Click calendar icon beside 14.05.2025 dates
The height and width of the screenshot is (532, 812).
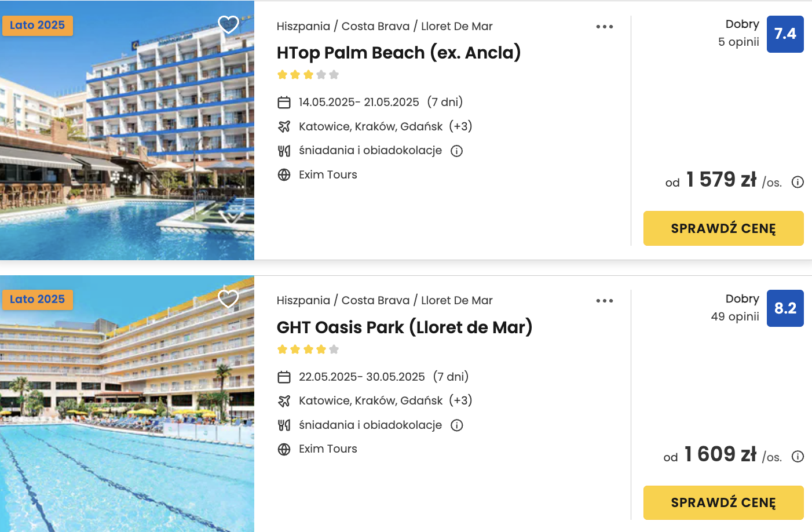coord(284,103)
